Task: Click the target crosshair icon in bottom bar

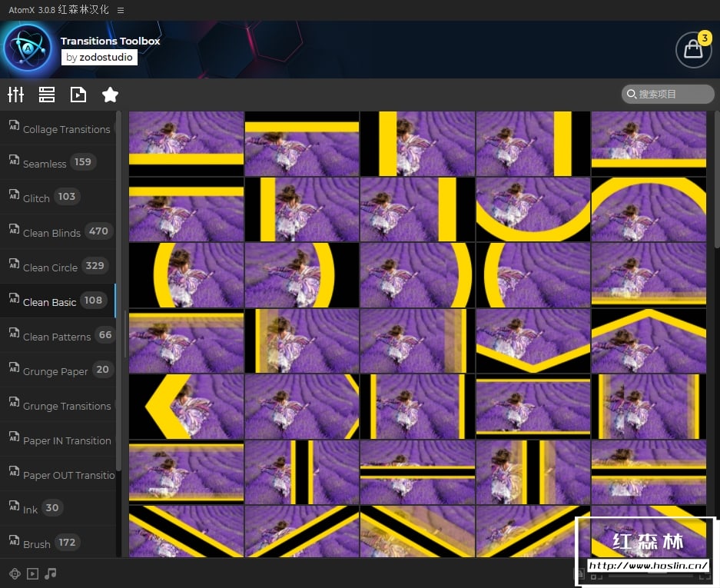Action: coord(15,573)
